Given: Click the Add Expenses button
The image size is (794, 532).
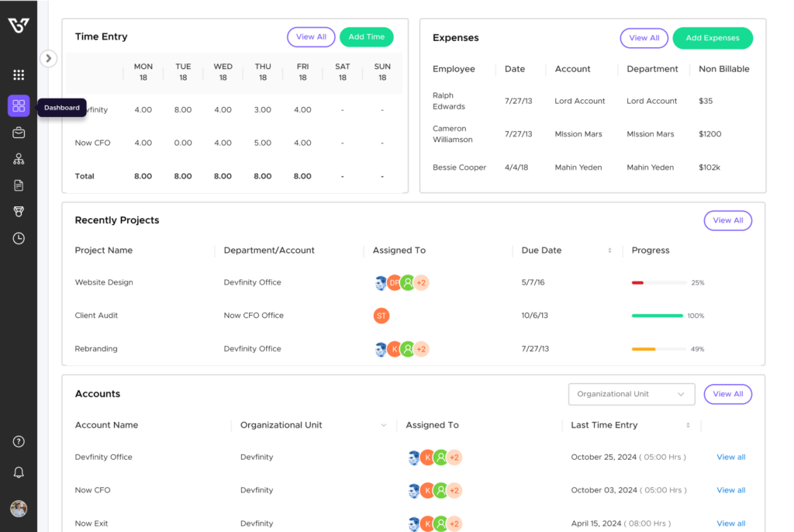Looking at the screenshot, I should pyautogui.click(x=712, y=38).
